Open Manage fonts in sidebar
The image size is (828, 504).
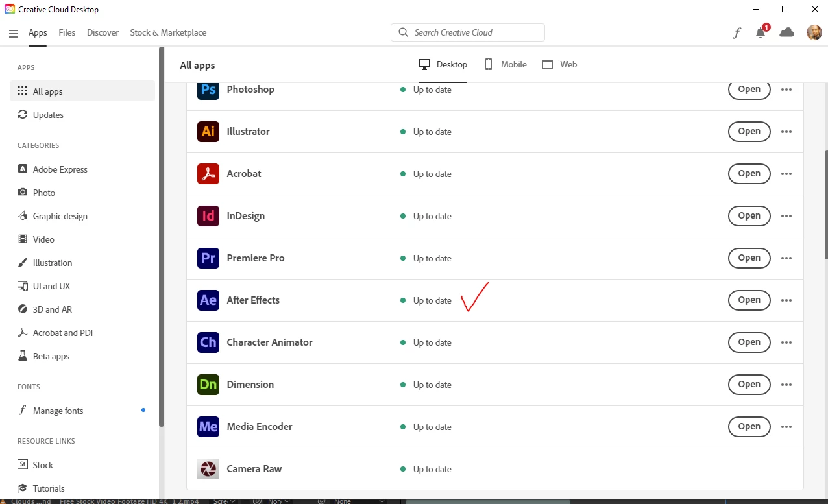(82, 411)
